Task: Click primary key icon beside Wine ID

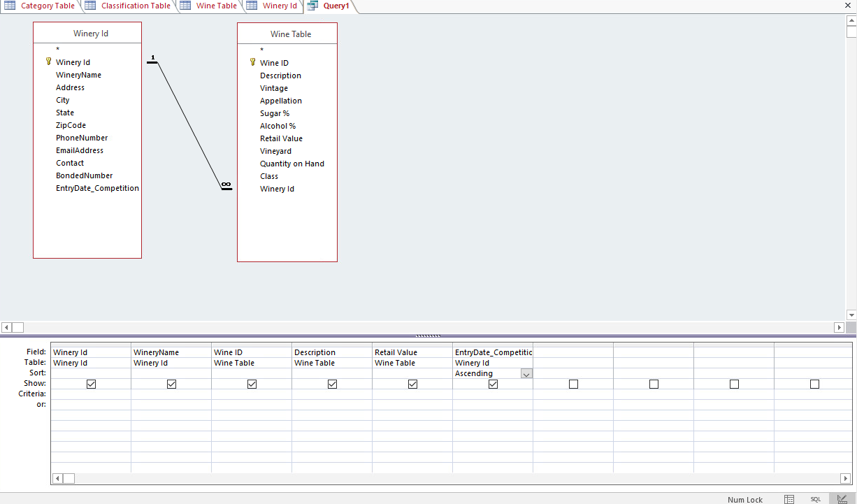Action: tap(252, 62)
